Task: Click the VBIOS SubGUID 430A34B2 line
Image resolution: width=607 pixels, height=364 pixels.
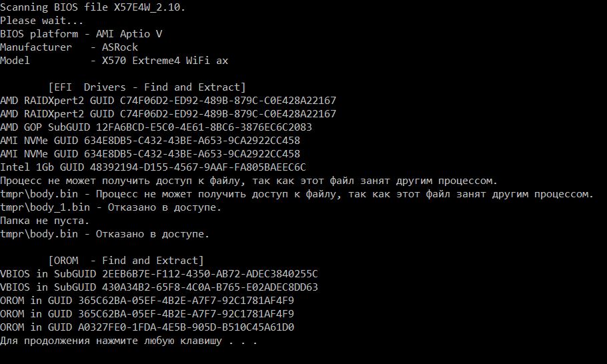Action: tap(159, 287)
